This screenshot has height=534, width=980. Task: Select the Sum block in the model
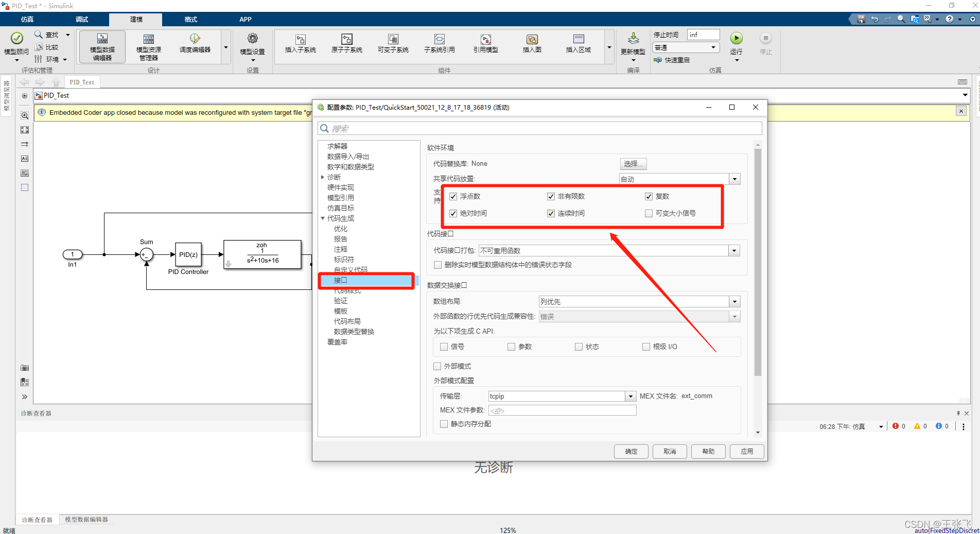(147, 254)
